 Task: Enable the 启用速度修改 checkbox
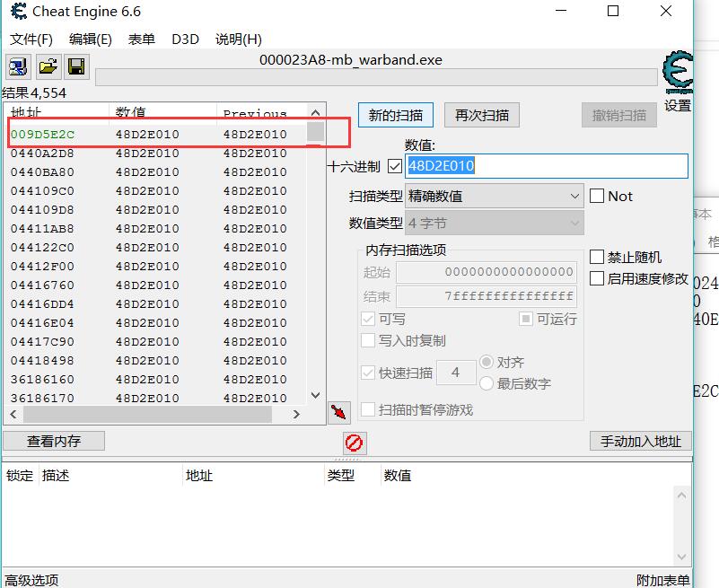597,278
